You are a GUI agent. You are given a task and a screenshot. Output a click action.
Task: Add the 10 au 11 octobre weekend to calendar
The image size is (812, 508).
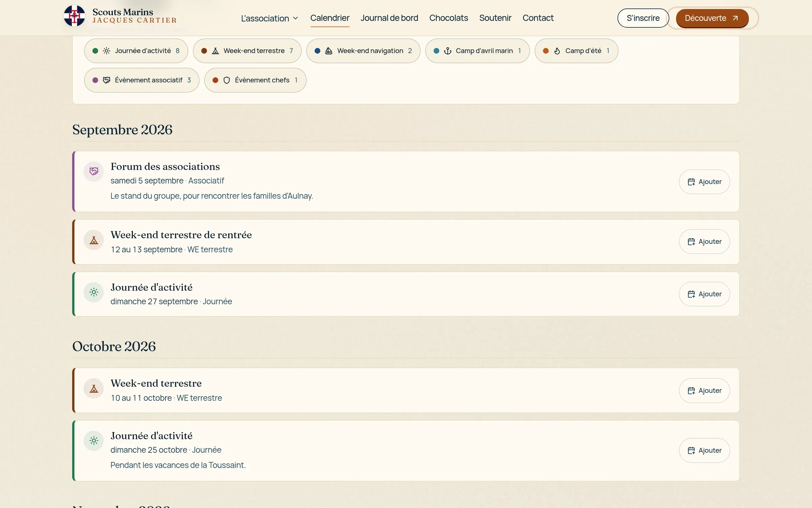click(x=704, y=390)
